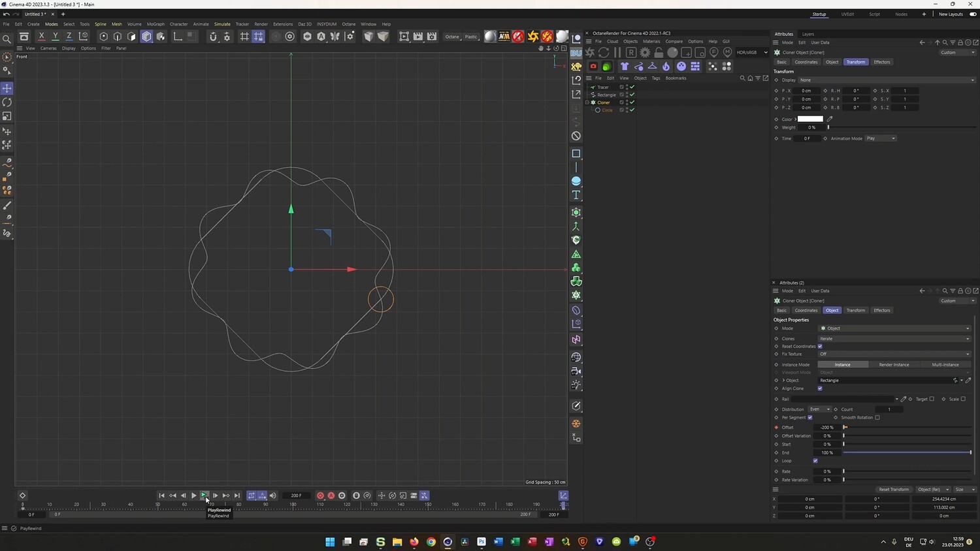The image size is (980, 551).
Task: Click the lock icon in upper Attributes header
Action: click(x=960, y=42)
